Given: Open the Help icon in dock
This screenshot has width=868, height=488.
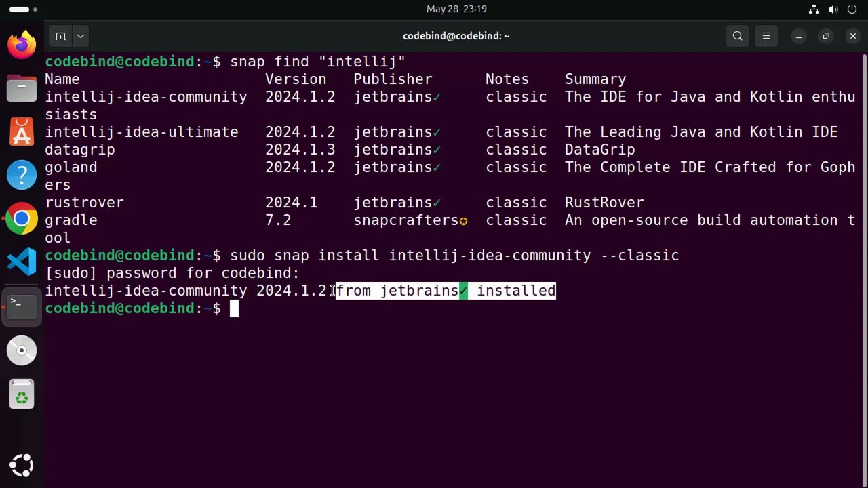Looking at the screenshot, I should tap(22, 175).
